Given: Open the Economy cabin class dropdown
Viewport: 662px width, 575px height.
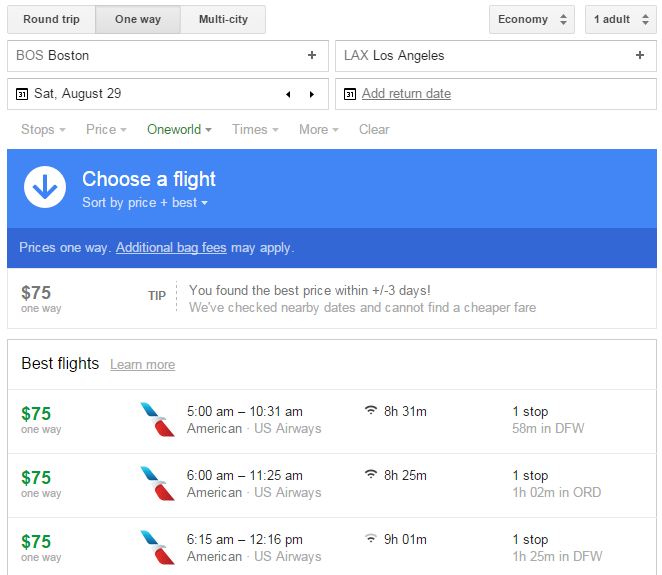Looking at the screenshot, I should [532, 19].
